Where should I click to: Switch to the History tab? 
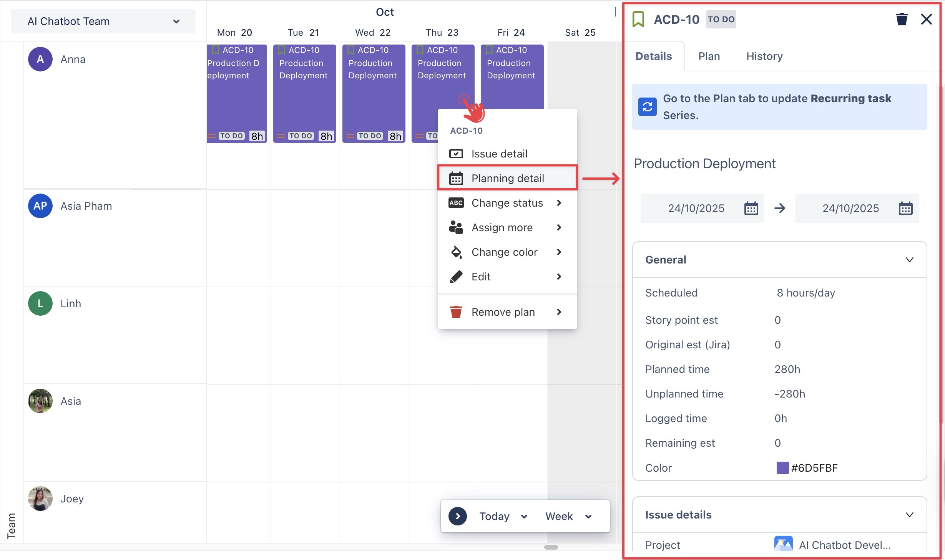[764, 56]
